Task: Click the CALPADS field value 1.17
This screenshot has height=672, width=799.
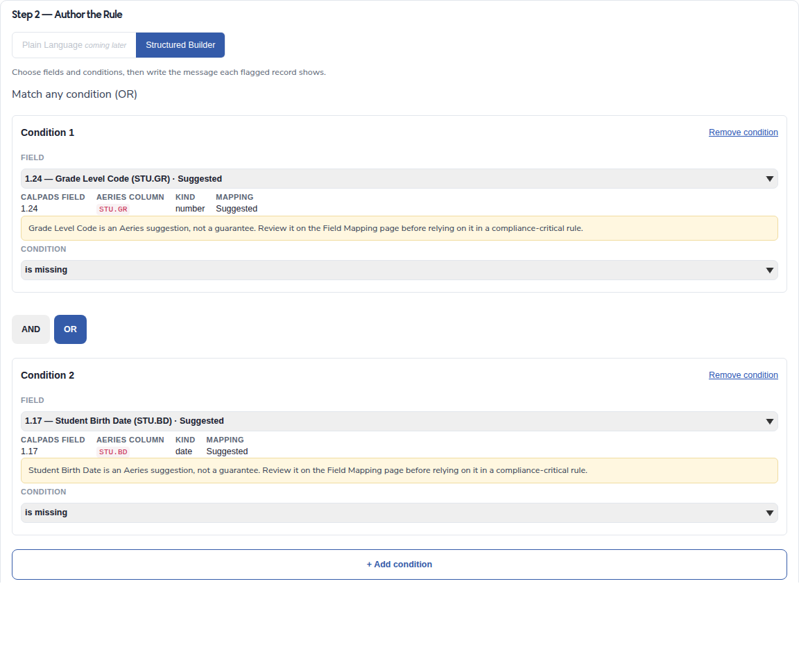Action: tap(29, 451)
